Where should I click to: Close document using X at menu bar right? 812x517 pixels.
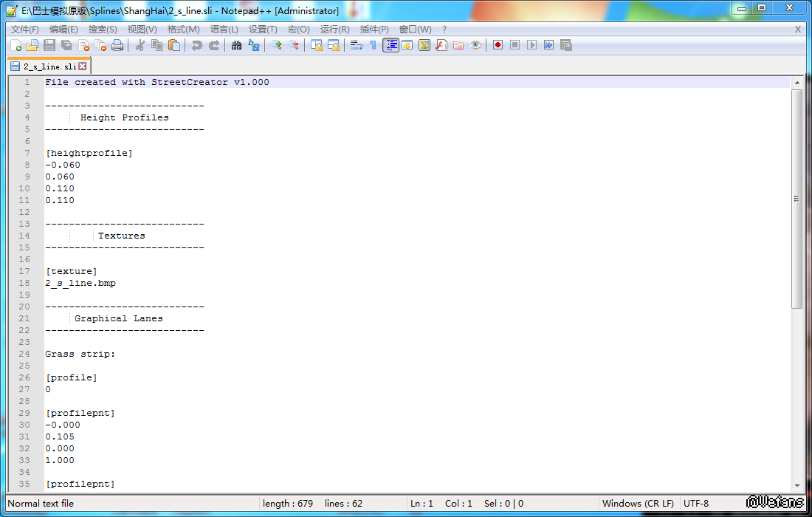798,30
